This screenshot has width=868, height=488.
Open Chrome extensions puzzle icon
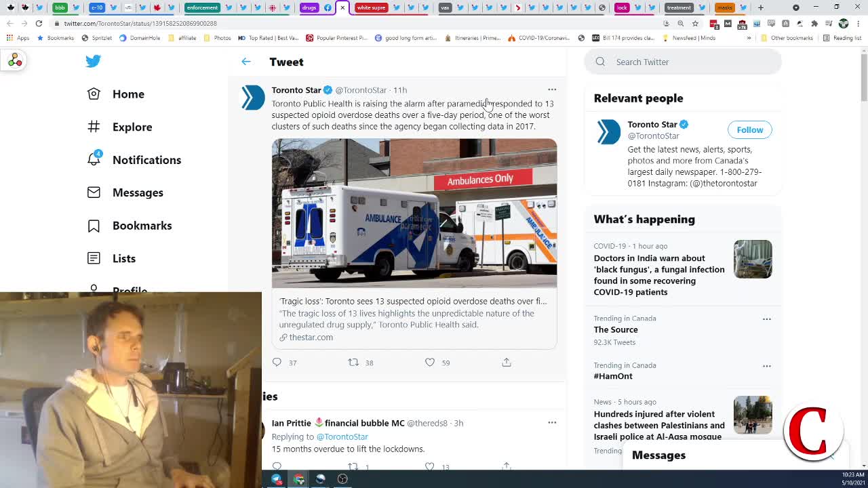tap(814, 23)
